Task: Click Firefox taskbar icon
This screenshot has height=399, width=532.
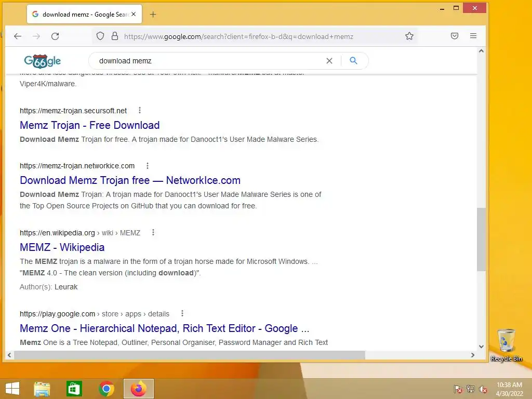Action: (x=138, y=389)
